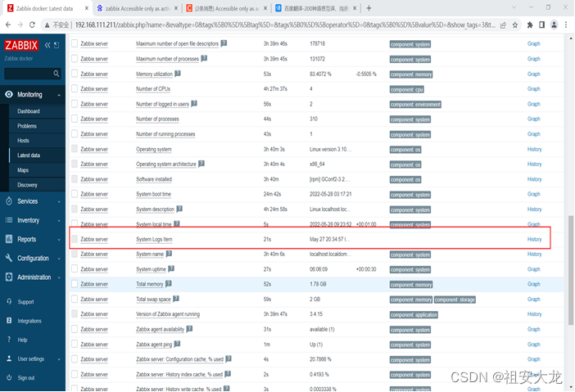This screenshot has width=575, height=392.
Task: Tick checkbox for Number of CPUs row
Action: click(x=75, y=88)
